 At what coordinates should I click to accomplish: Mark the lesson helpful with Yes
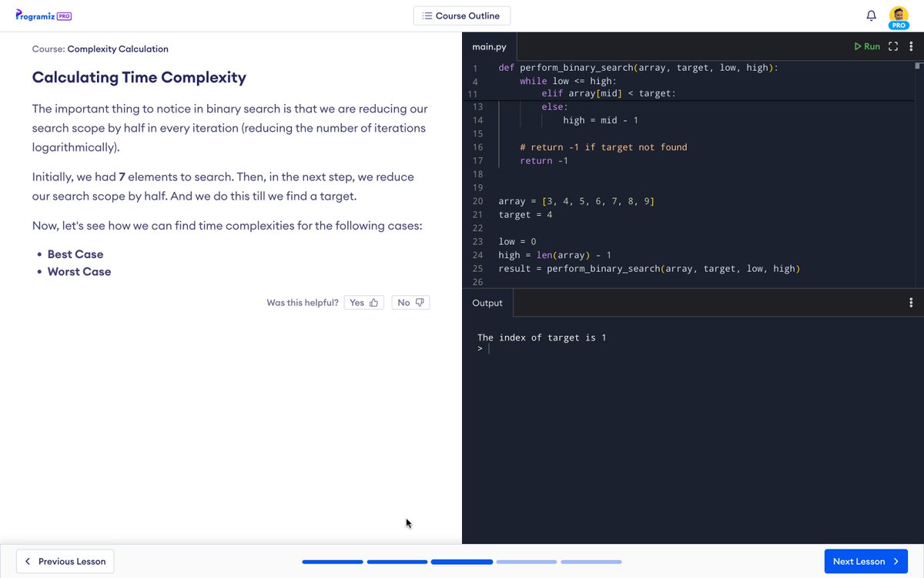click(363, 303)
